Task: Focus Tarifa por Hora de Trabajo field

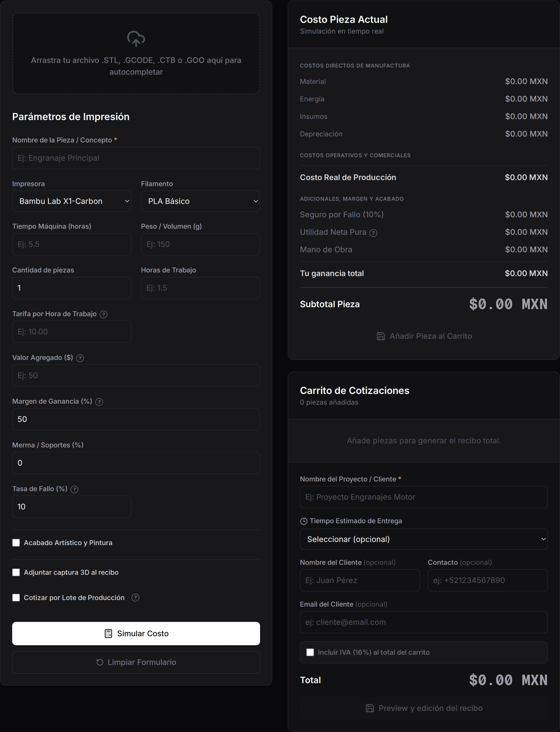Action: (72, 332)
